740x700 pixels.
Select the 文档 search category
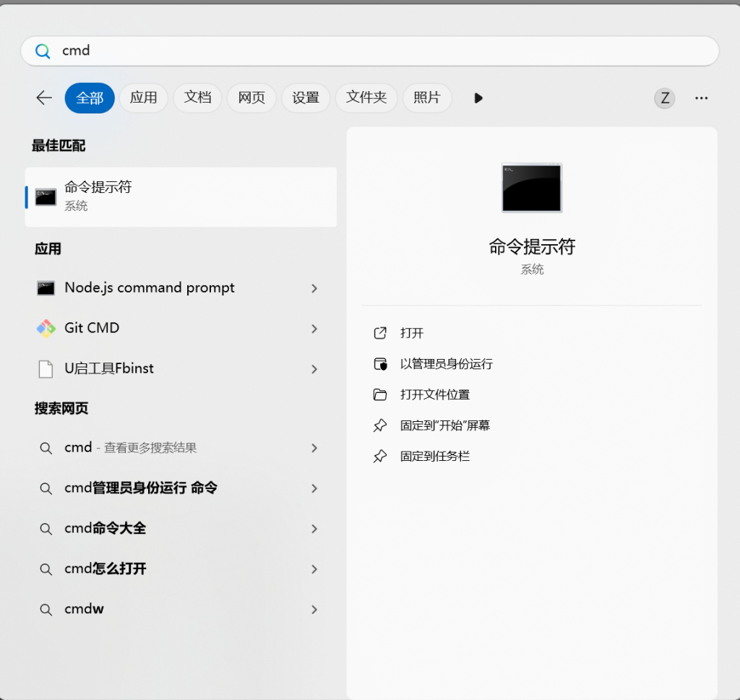197,98
